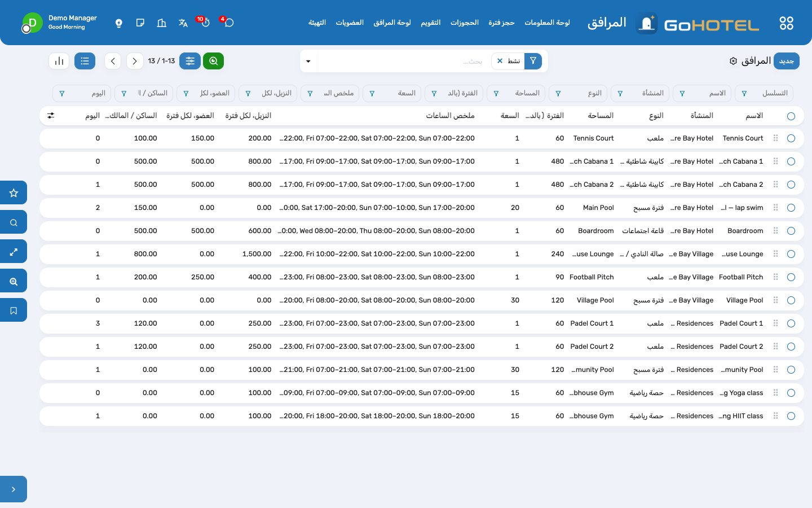Open the التسلسل column filter
This screenshot has height=508, width=812.
pos(764,93)
